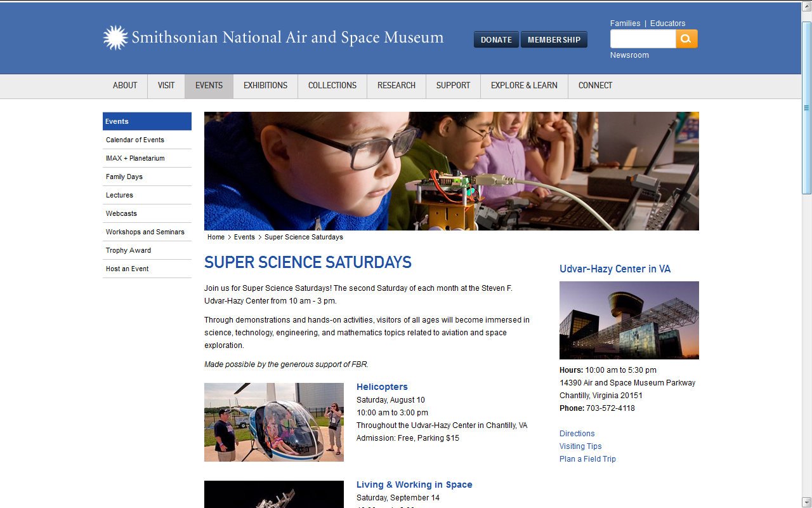The height and width of the screenshot is (508, 812).
Task: Go to the Newsroom link
Action: [x=629, y=55]
